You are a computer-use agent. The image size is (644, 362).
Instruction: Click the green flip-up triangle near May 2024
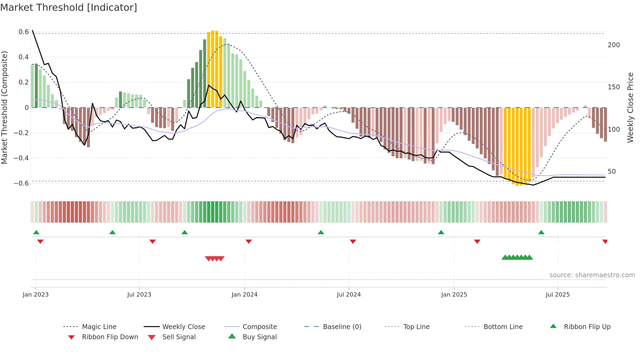click(321, 232)
